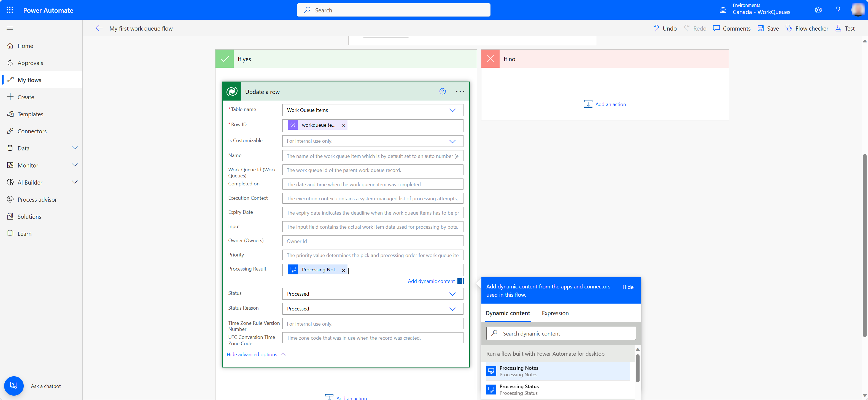
Task: Open the app launcher waffle icon
Action: [9, 10]
